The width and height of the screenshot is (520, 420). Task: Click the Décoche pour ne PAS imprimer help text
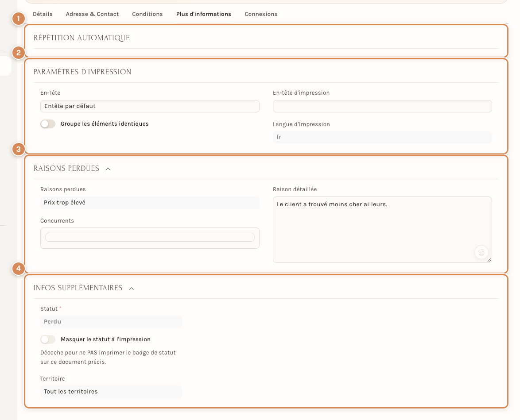(108, 357)
